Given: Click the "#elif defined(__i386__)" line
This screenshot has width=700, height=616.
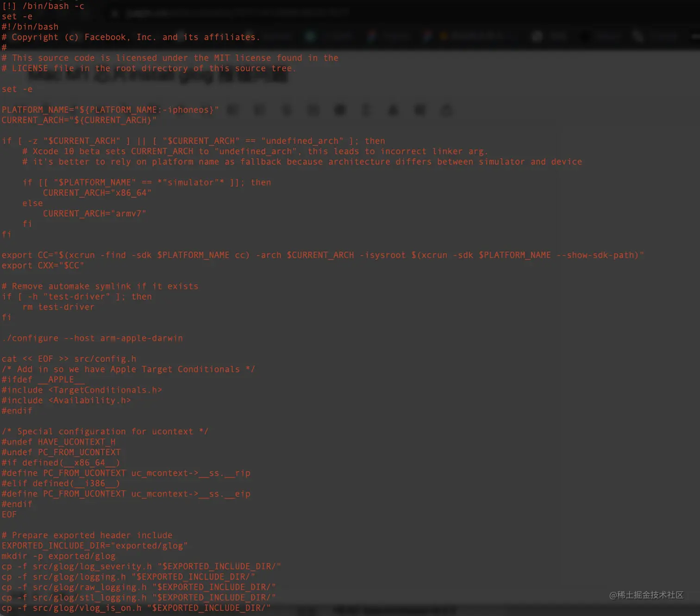Looking at the screenshot, I should (61, 484).
